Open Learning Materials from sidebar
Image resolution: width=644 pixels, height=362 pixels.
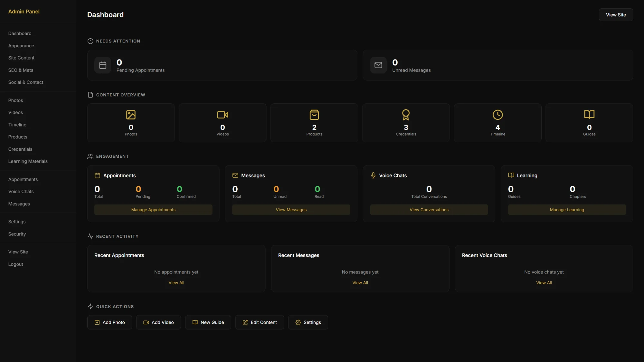coord(28,161)
